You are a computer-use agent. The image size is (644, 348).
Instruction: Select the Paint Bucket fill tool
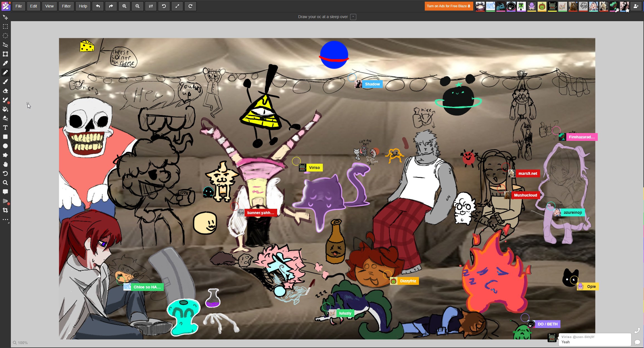pos(5,109)
